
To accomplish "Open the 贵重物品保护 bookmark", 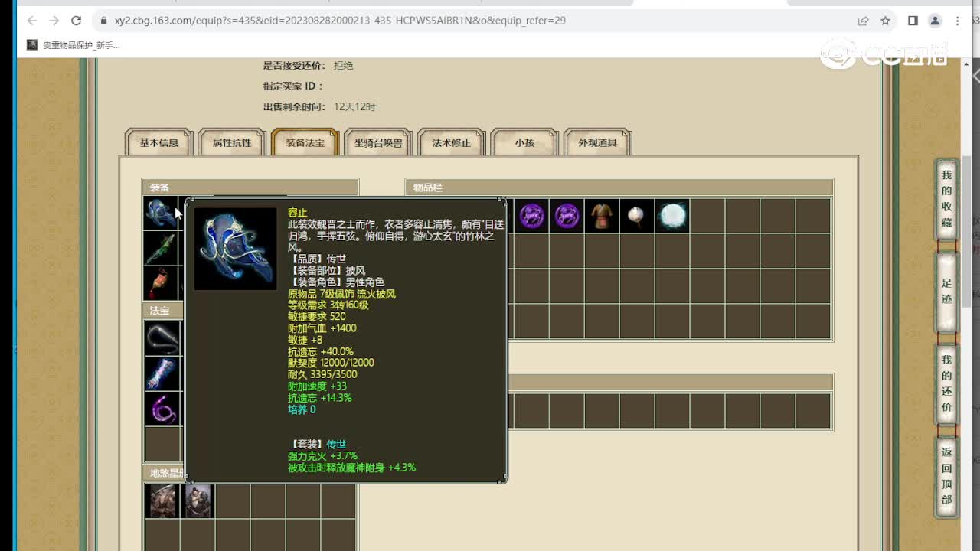I will click(73, 45).
